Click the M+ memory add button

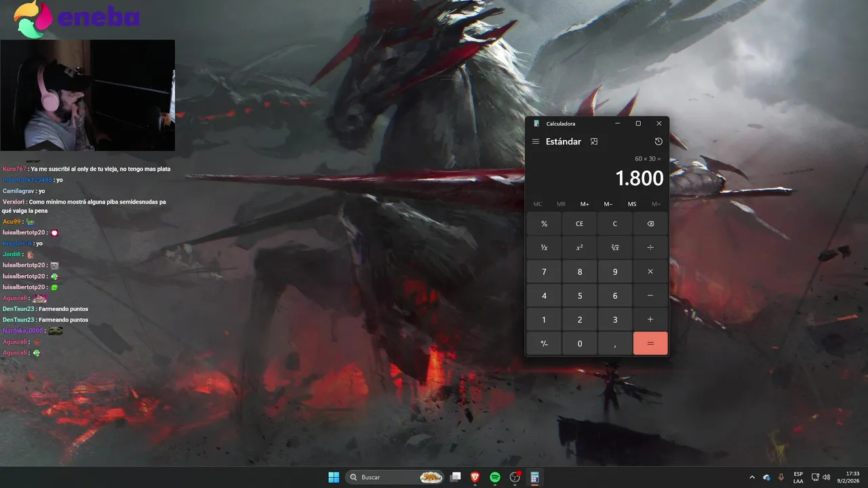pos(585,204)
